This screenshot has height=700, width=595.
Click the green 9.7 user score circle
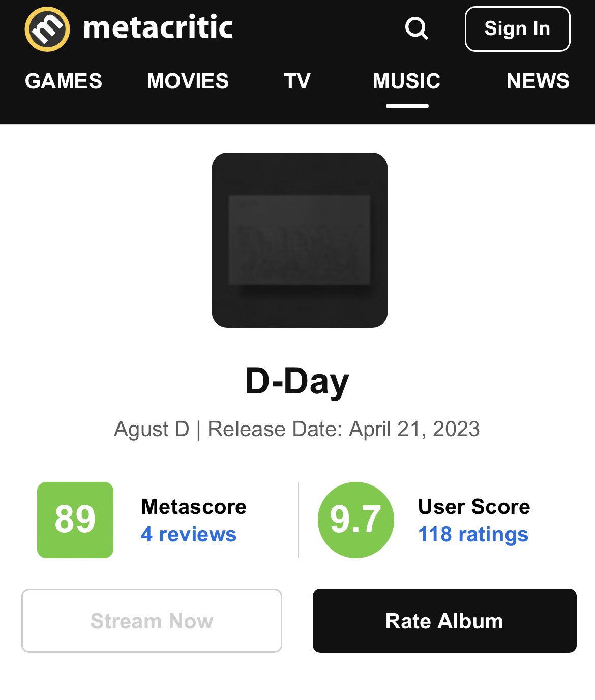[x=356, y=520]
